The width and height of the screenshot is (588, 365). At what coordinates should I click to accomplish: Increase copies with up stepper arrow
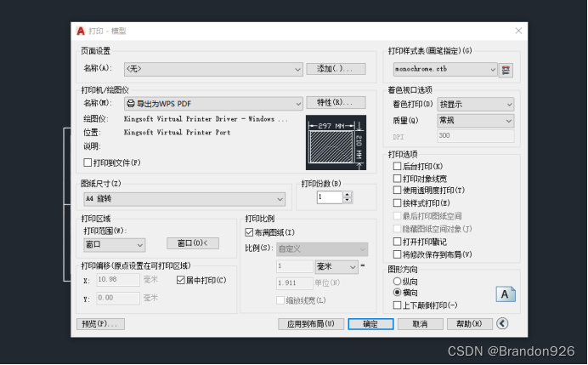point(348,195)
